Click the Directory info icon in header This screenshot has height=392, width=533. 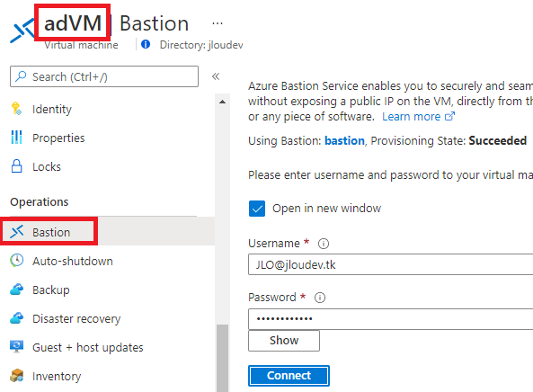tap(146, 44)
